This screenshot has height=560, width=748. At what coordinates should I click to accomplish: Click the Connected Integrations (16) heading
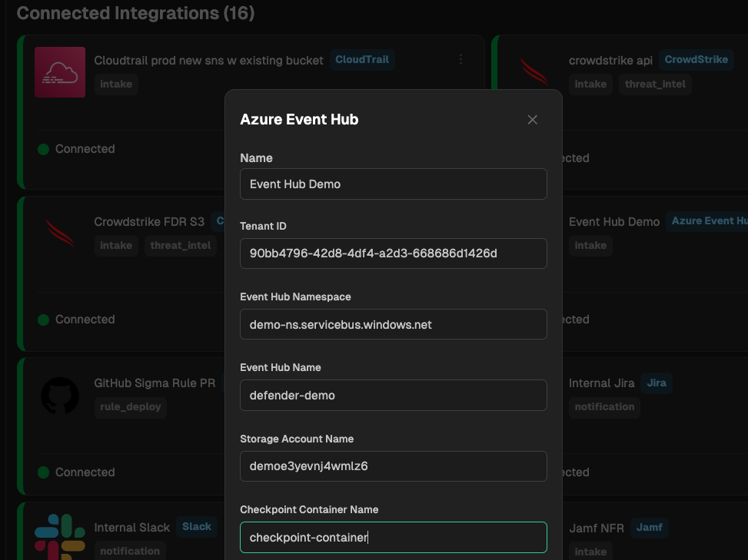click(x=135, y=13)
